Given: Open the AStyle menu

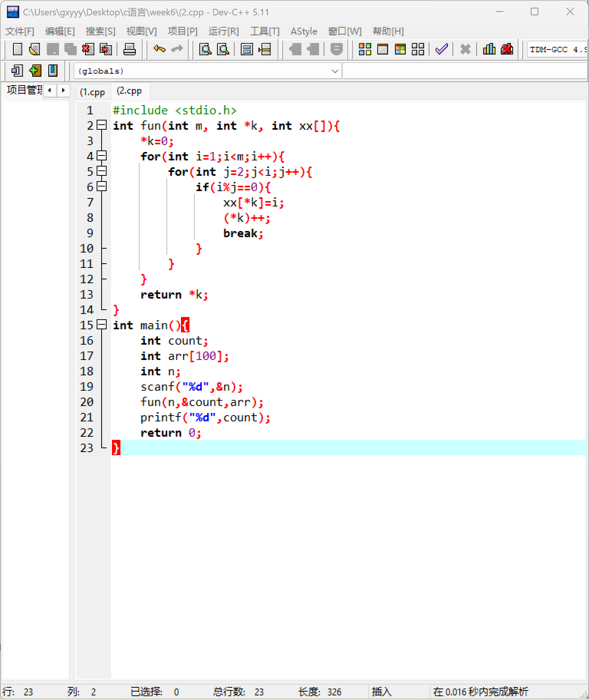Looking at the screenshot, I should point(304,31).
